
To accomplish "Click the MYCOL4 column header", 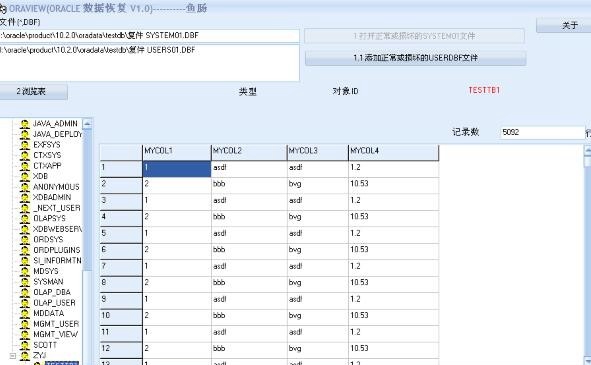I will click(394, 151).
